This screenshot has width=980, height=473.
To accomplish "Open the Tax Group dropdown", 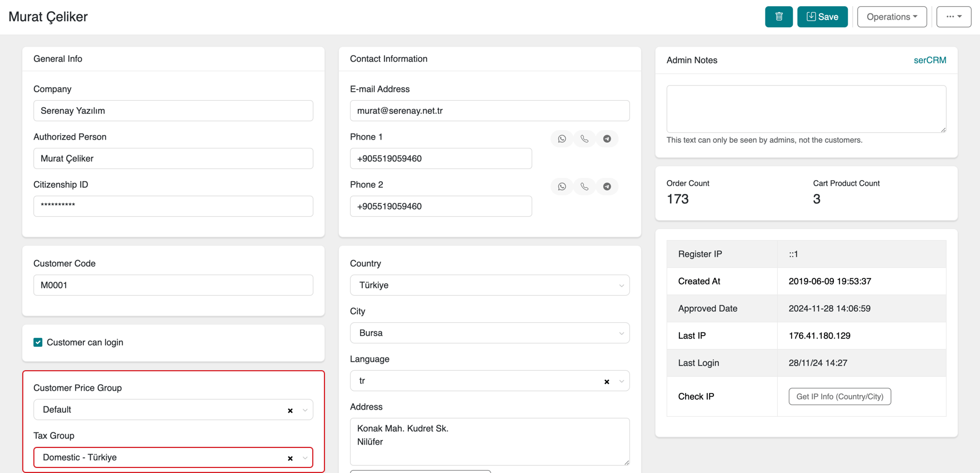I will click(167, 457).
